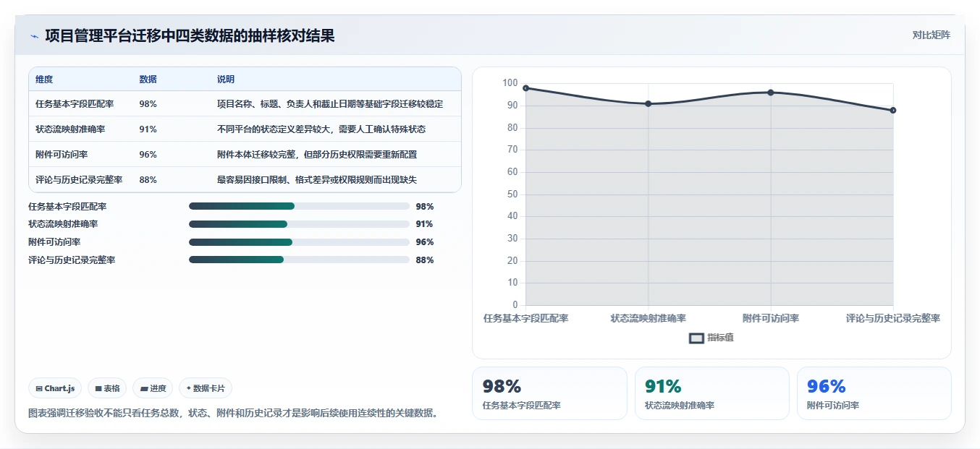Click the chart data point at 98
The width and height of the screenshot is (980, 449).
[525, 88]
